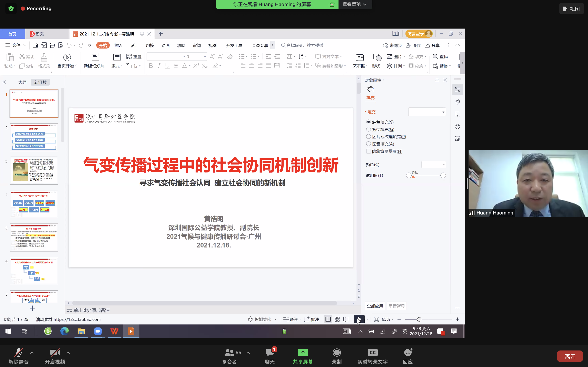Click the zoom slider handle in the status bar
The width and height of the screenshot is (588, 367).
[419, 319]
